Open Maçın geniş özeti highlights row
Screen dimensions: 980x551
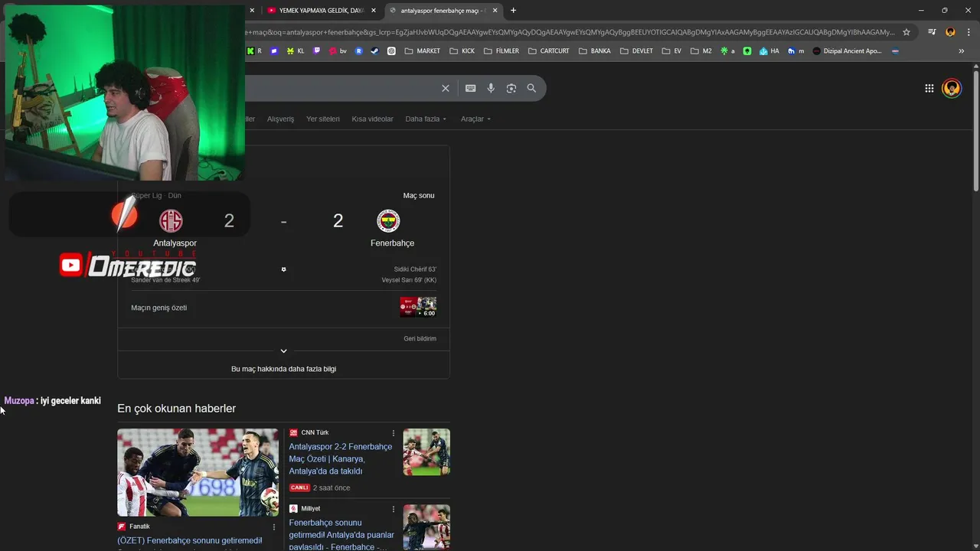[x=283, y=308]
